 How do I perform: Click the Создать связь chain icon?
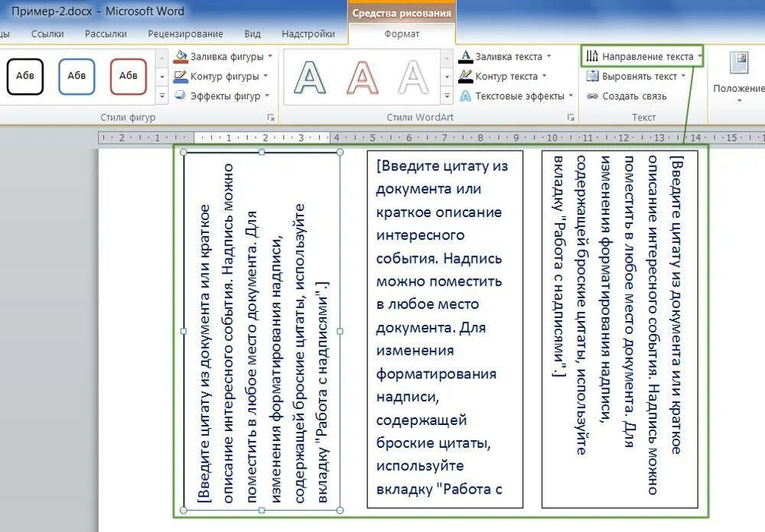pos(592,96)
